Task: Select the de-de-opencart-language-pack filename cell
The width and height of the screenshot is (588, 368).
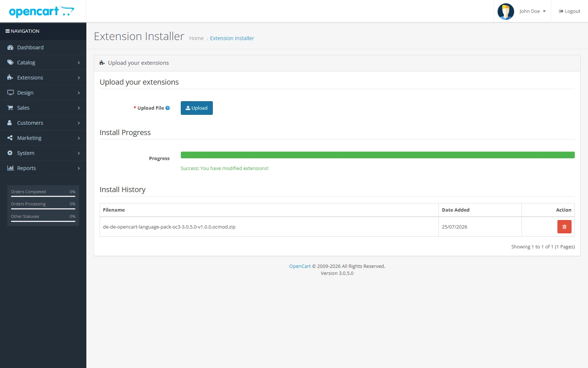Action: (269, 227)
